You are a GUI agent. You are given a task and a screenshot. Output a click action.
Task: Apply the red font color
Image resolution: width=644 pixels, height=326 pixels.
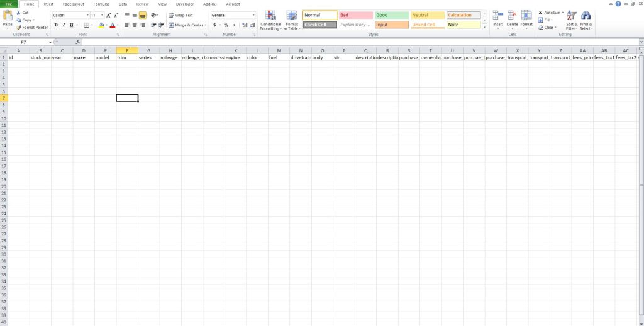[113, 25]
